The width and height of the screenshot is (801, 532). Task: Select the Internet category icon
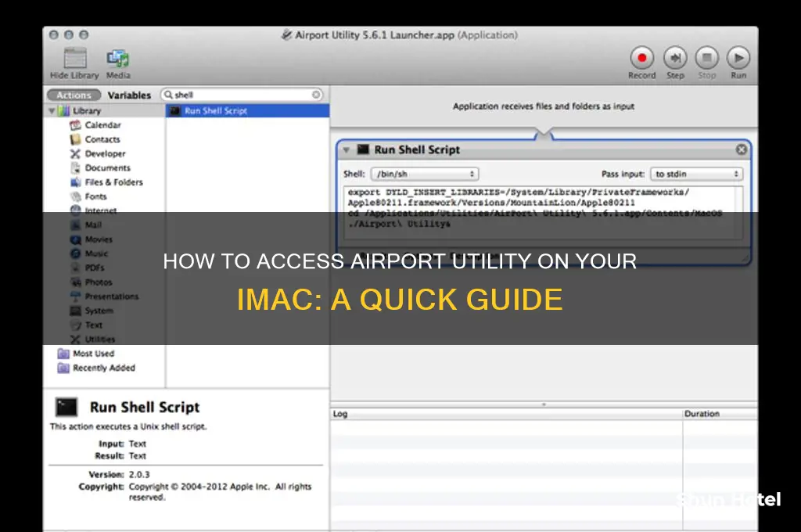(x=75, y=210)
